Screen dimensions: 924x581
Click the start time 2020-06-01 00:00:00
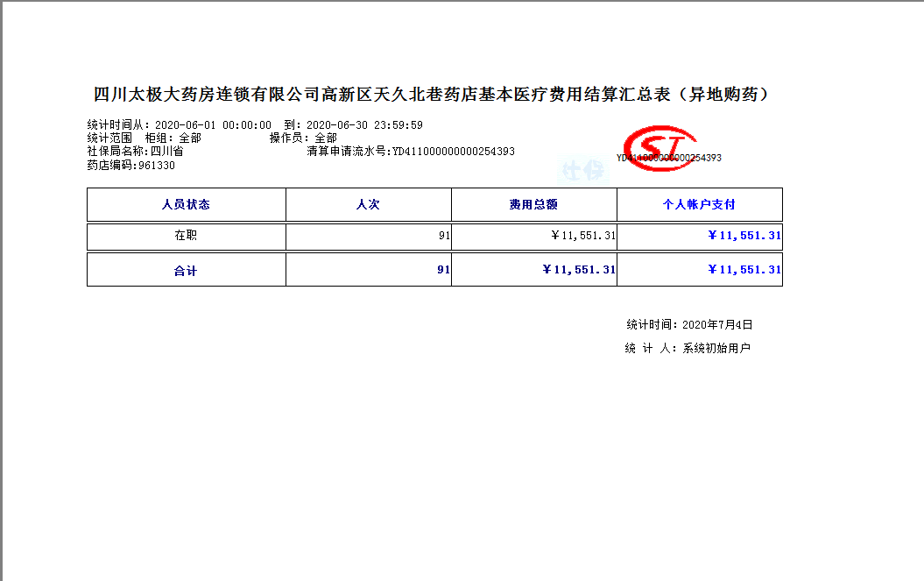(214, 125)
